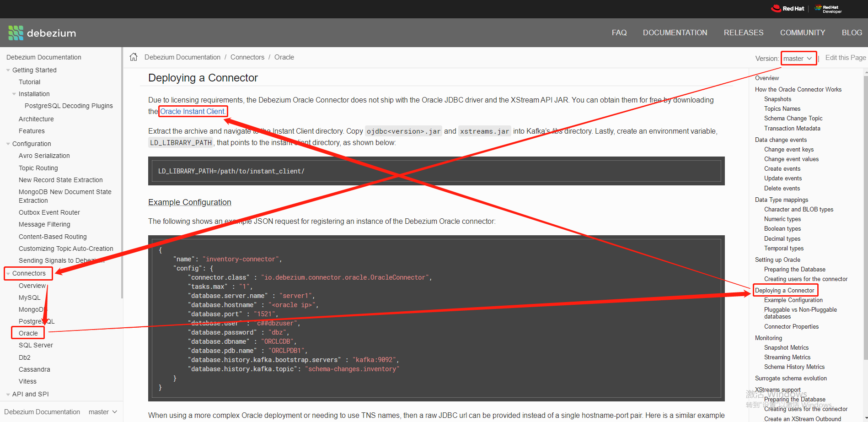Click the Debezium logo
This screenshot has width=868, height=422.
click(x=42, y=32)
